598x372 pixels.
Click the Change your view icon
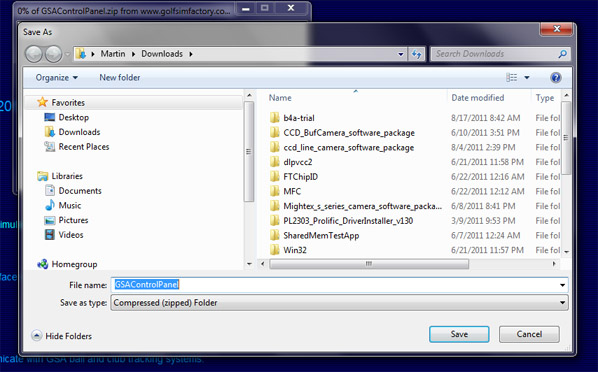click(x=511, y=77)
